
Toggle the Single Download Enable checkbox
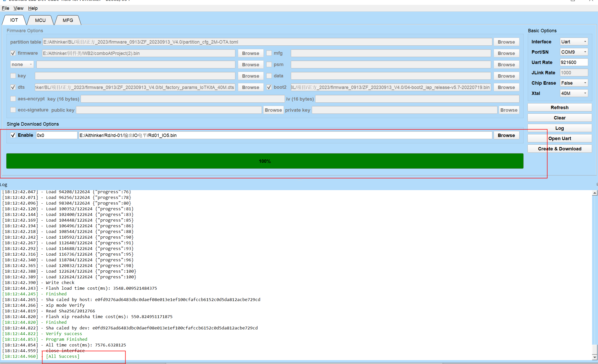point(12,135)
